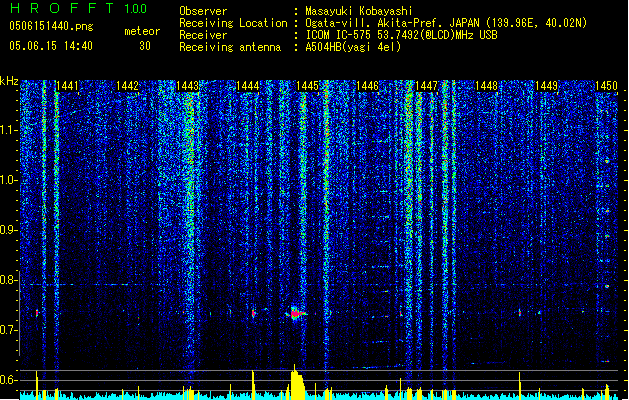The width and height of the screenshot is (629, 400).
Task: Click the 0.6 kHz axis label
Action: (x=8, y=380)
